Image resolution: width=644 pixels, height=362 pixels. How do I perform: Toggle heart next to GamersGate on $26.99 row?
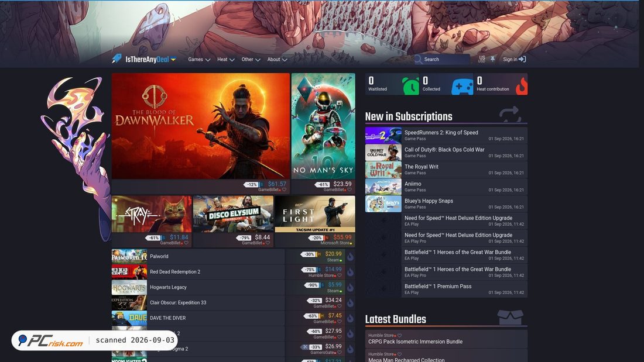click(x=339, y=353)
